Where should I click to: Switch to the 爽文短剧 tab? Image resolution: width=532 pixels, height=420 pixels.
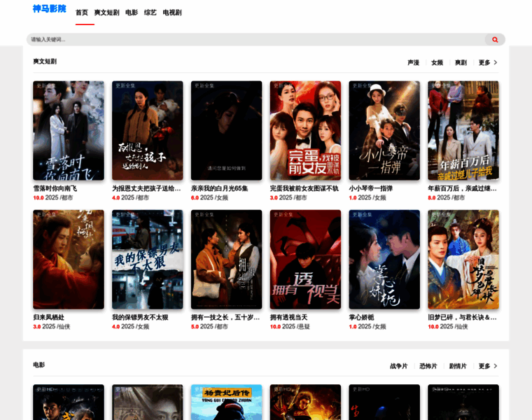point(106,13)
